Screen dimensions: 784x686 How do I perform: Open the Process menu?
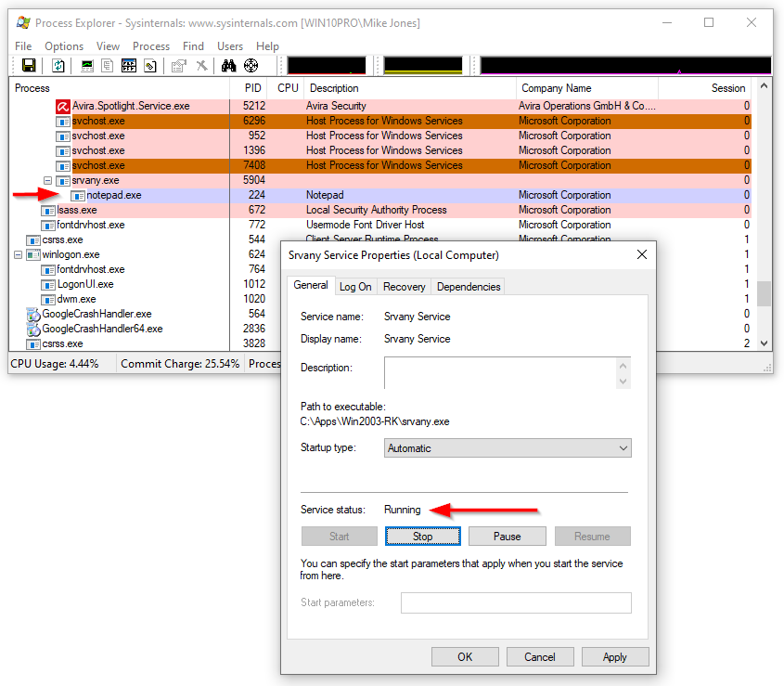pyautogui.click(x=151, y=46)
